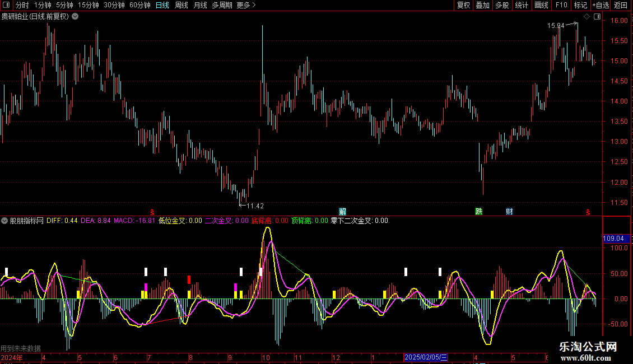Click the green 跌 event marker
The height and width of the screenshot is (364, 633).
pos(478,212)
